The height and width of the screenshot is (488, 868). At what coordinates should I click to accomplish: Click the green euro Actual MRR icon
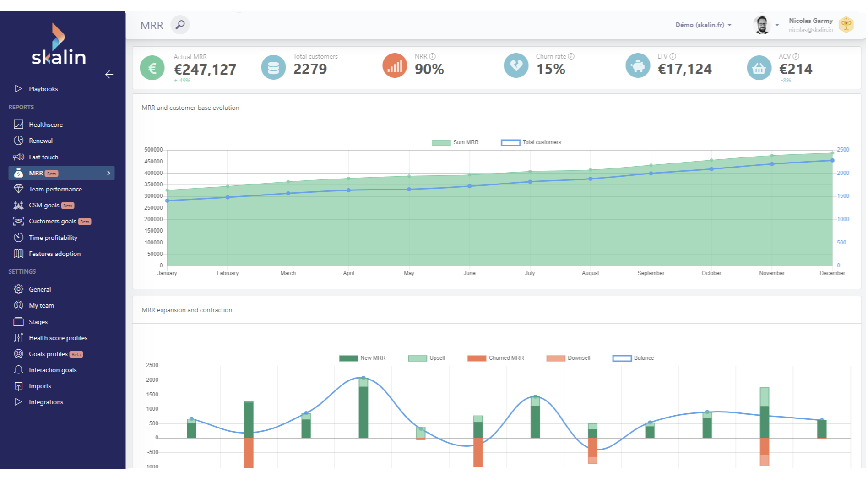[x=152, y=68]
